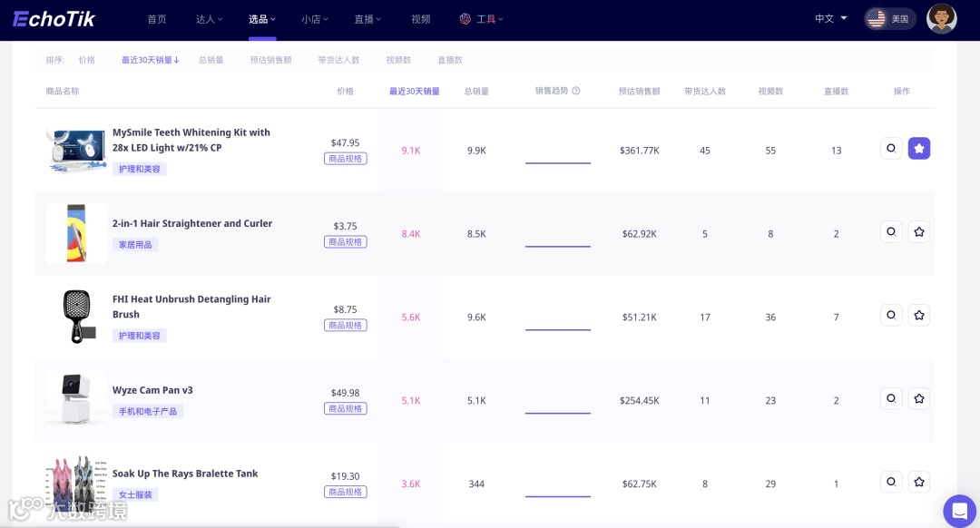Screen dimensions: 980x528
Task: Click the 女士服装 category tag
Action: [x=135, y=494]
